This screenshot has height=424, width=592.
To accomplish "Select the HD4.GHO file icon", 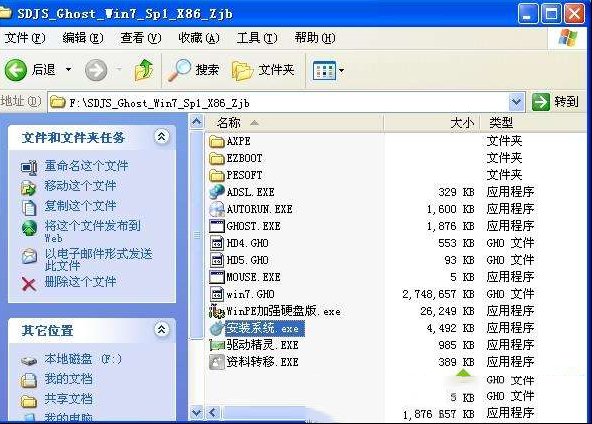I will [217, 243].
